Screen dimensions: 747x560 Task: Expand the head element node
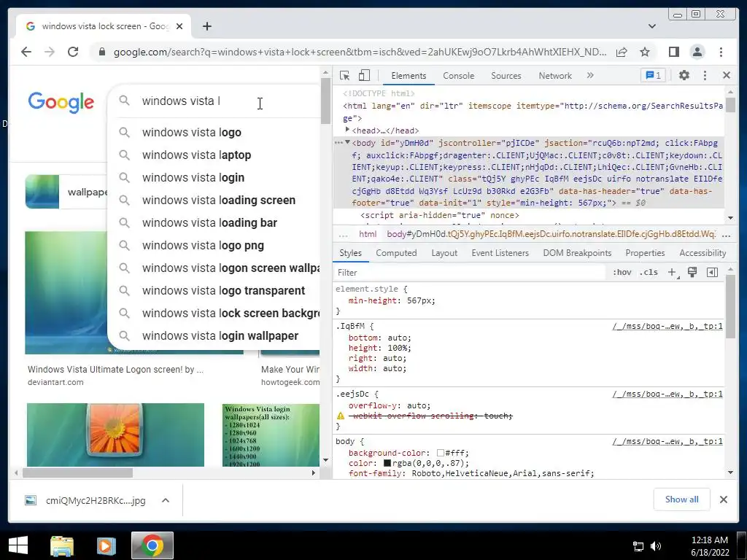347,130
